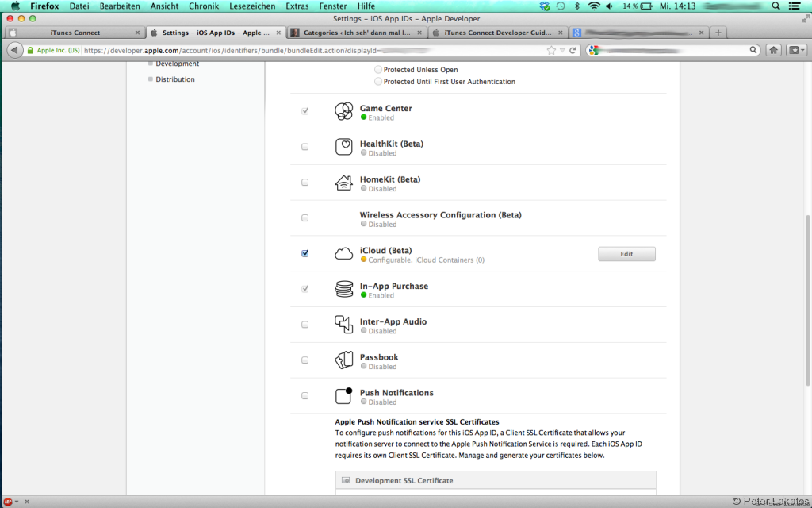The image size is (812, 508).
Task: Enable the HealthKit (Beta) checkbox
Action: [305, 147]
